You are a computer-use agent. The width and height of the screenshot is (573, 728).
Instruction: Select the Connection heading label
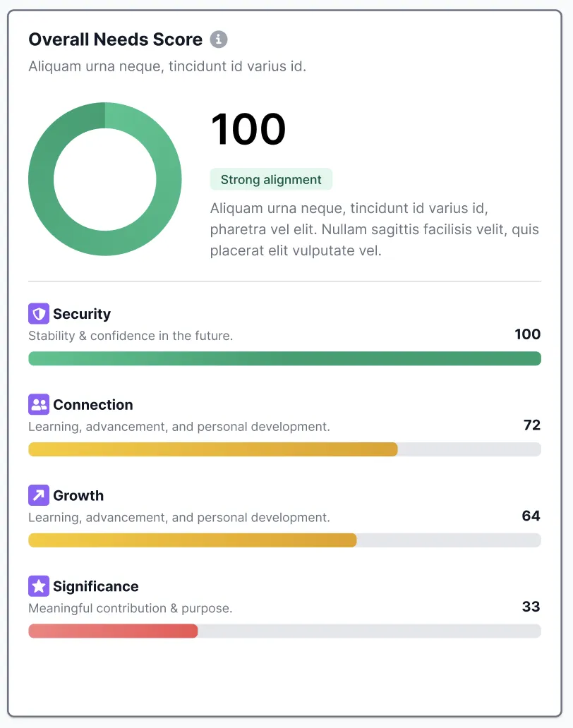(x=93, y=405)
